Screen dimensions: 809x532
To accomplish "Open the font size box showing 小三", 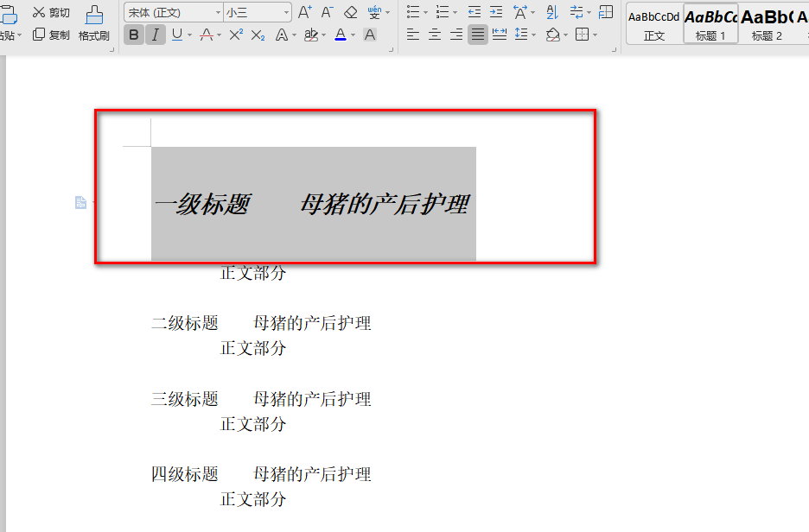I will [257, 12].
